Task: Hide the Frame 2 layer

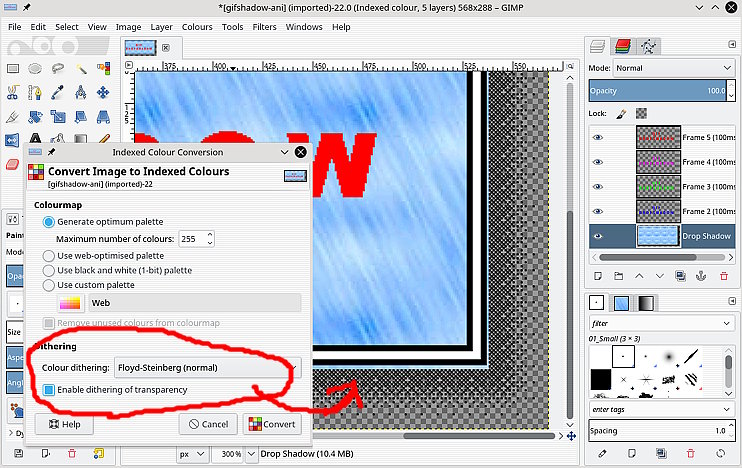Action: pos(598,211)
